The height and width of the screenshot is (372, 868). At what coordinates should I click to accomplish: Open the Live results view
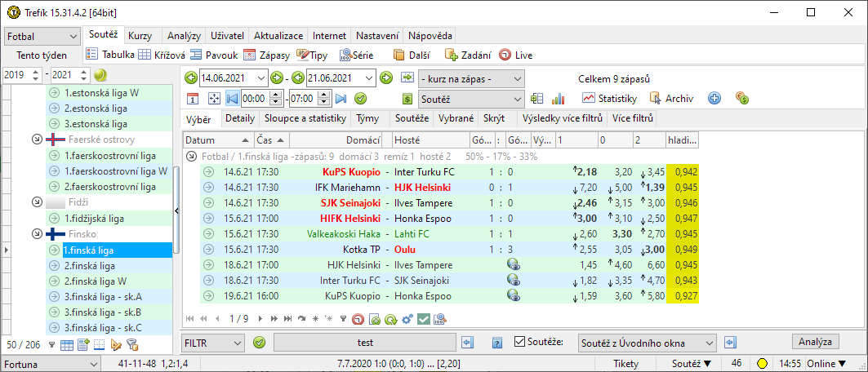[x=515, y=55]
